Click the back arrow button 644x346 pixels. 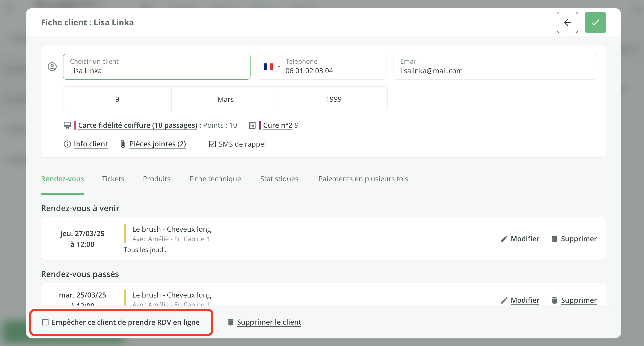coord(567,22)
